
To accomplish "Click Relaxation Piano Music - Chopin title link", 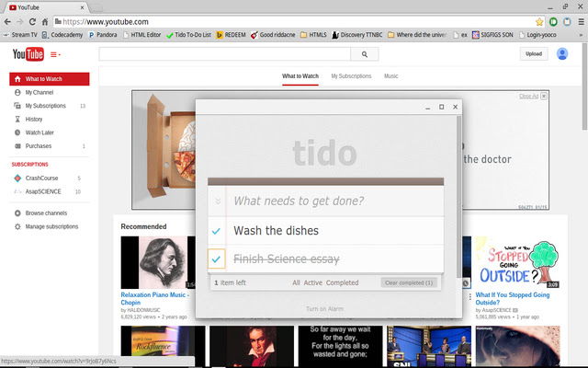I will pyautogui.click(x=154, y=298).
